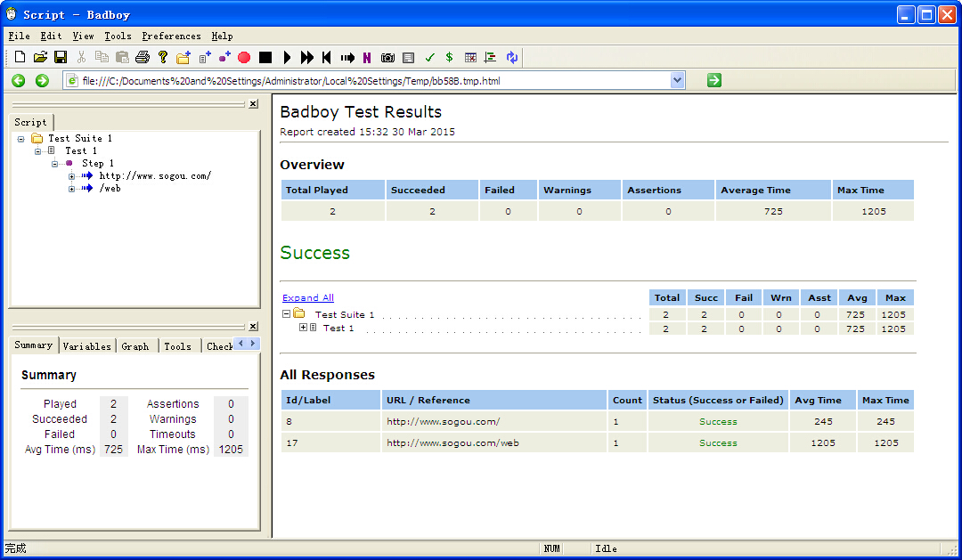Open the Preferences menu
This screenshot has width=962, height=560.
coord(171,37)
